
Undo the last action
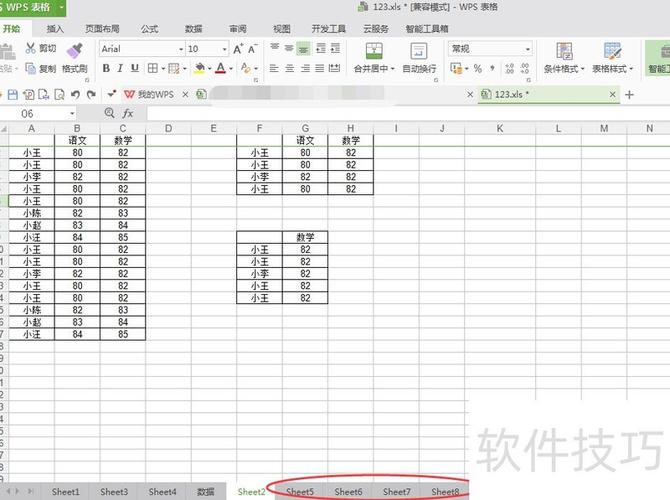(75, 94)
